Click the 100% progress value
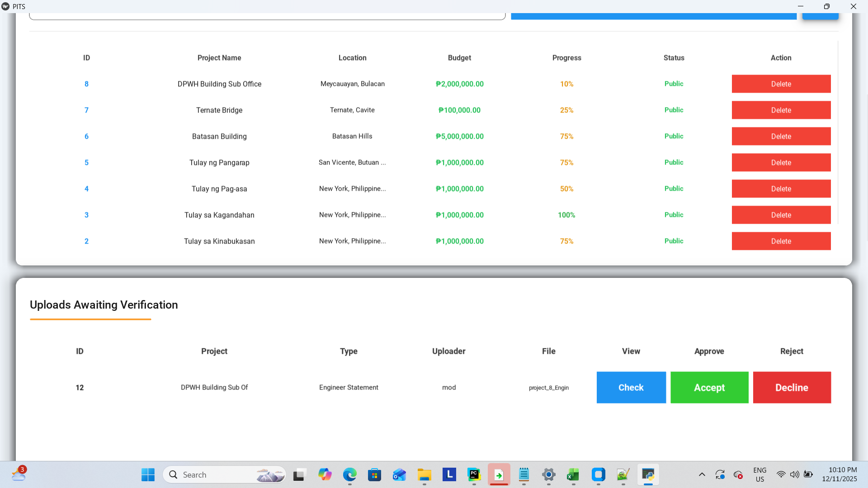868x488 pixels. click(566, 215)
